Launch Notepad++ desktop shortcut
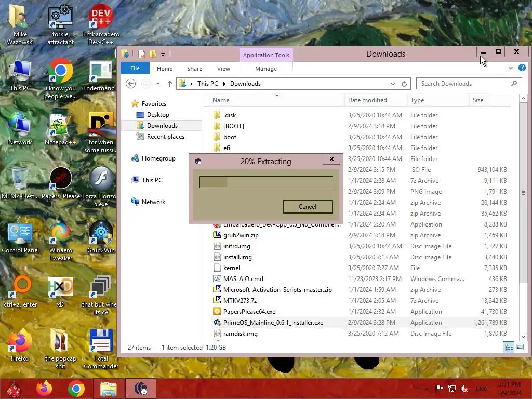The height and width of the screenshot is (399, 532). pyautogui.click(x=60, y=129)
